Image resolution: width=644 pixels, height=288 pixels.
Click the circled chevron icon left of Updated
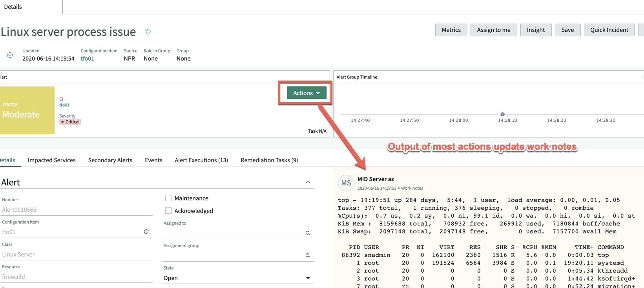tap(10, 55)
